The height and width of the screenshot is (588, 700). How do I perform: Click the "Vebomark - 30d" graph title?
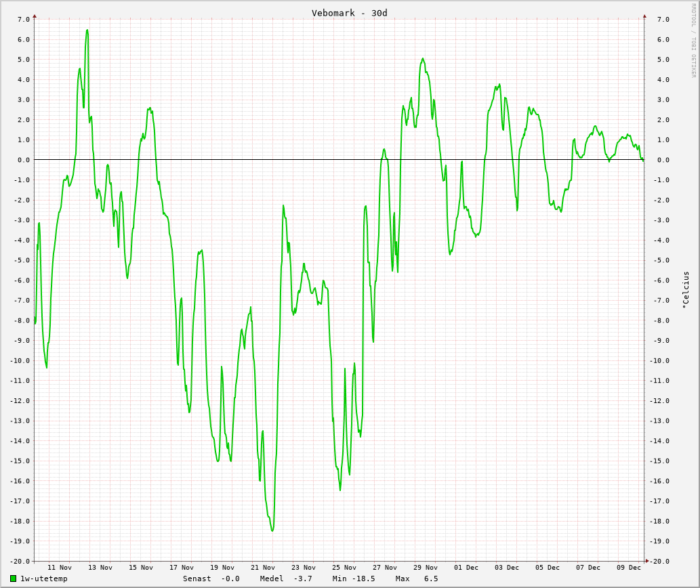349,13
